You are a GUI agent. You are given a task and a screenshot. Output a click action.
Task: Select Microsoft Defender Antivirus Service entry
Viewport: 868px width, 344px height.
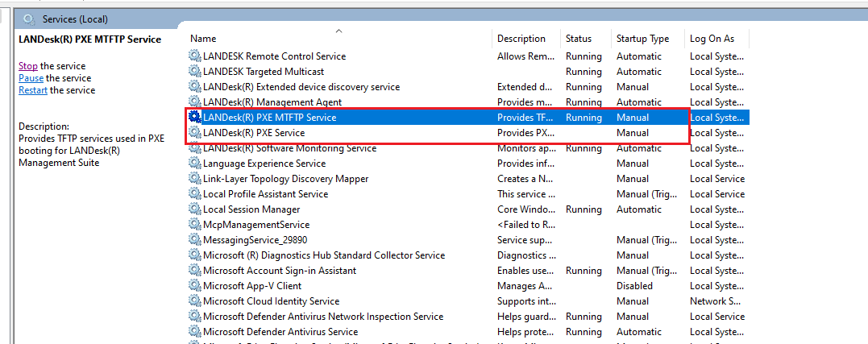click(280, 332)
